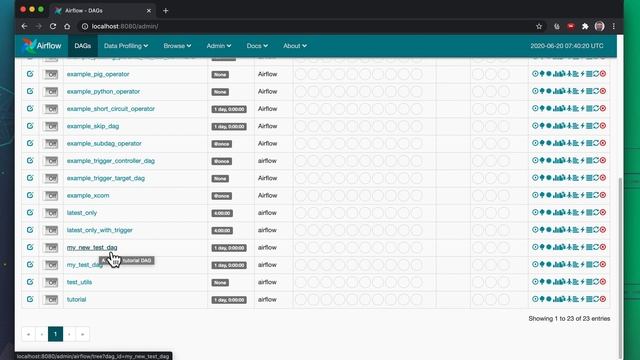The height and width of the screenshot is (360, 640).
Task: Go to the first page with «
Action: tap(28, 334)
